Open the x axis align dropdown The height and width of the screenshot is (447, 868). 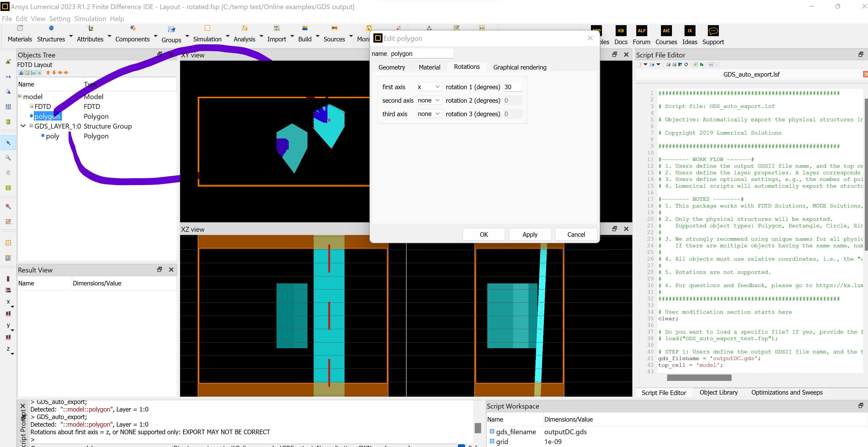coord(12,307)
